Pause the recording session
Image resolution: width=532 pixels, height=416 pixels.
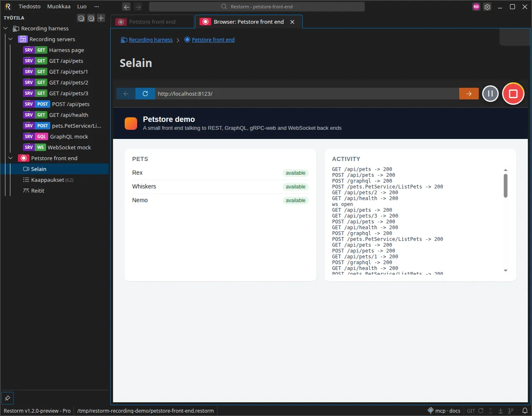click(490, 94)
